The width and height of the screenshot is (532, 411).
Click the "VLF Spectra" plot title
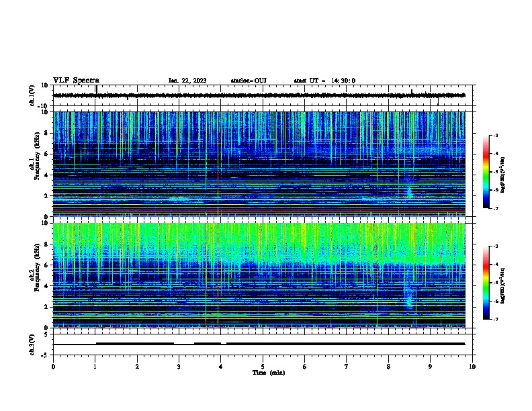click(x=76, y=81)
